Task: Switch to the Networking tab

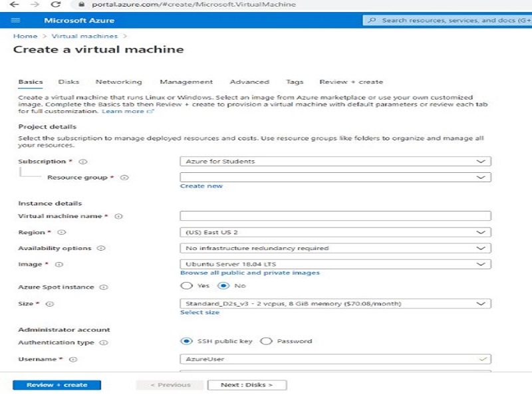Action: point(119,82)
